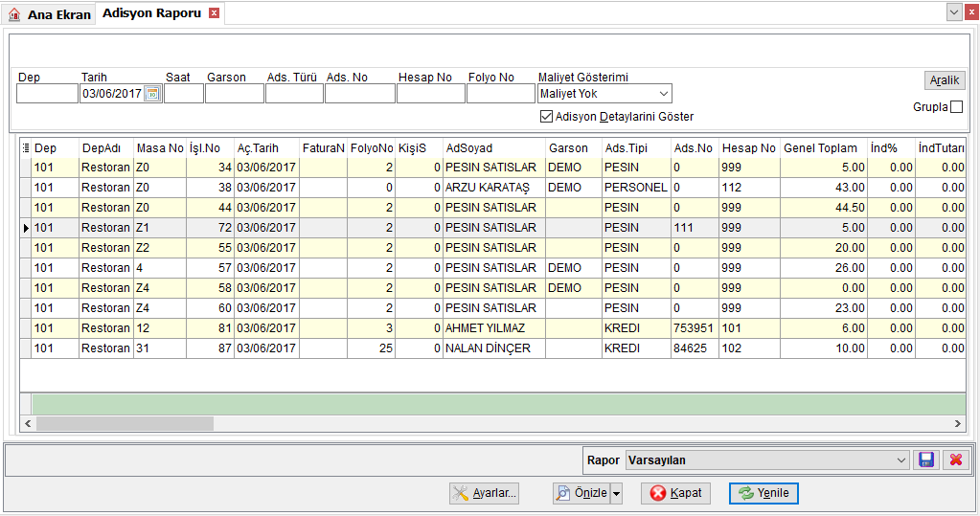Sort by the Masa No column header

[x=160, y=148]
